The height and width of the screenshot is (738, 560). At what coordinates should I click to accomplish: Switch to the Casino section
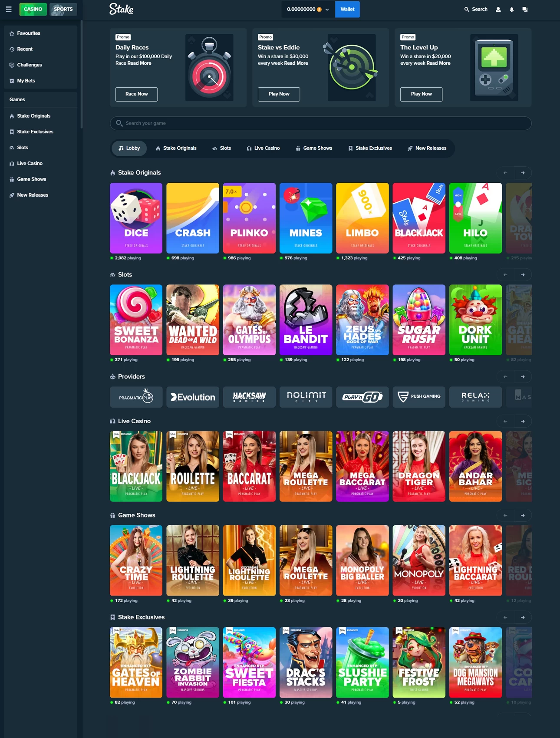tap(33, 9)
